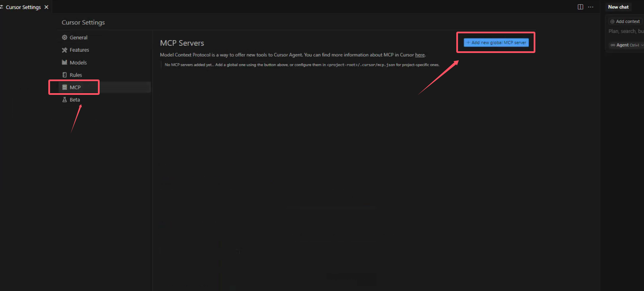644x291 pixels.
Task: Click Add new global MCP server
Action: 496,43
